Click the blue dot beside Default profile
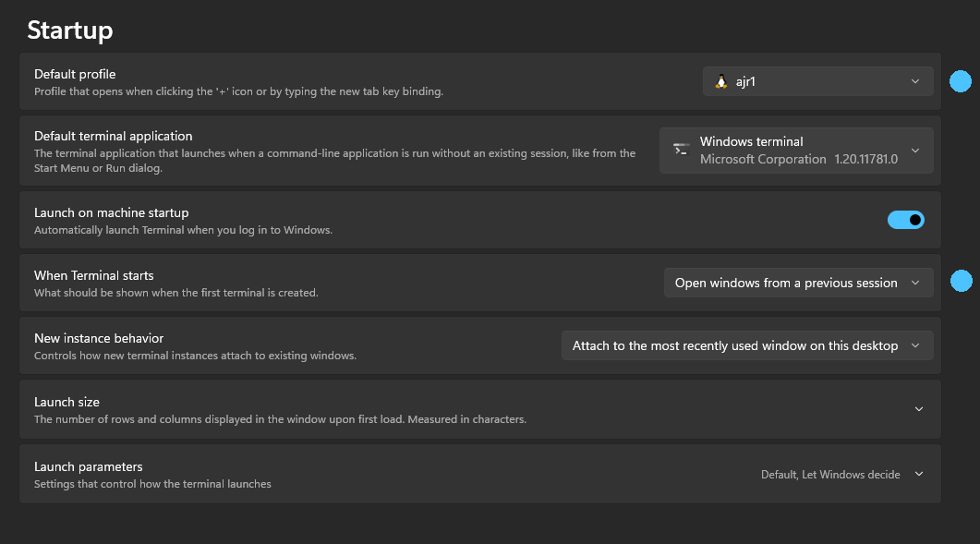Image resolution: width=980 pixels, height=544 pixels. 961,81
